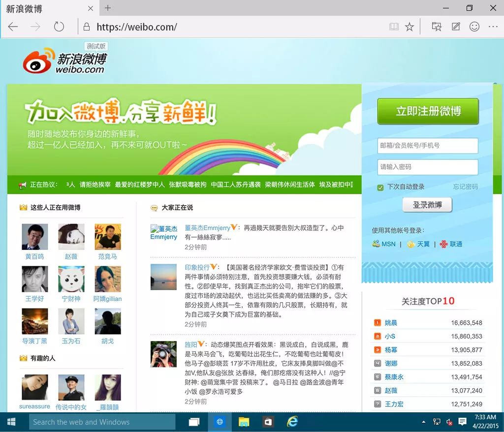This screenshot has width=504, height=432.
Task: Open the Make a Web Note icon
Action: point(456,27)
